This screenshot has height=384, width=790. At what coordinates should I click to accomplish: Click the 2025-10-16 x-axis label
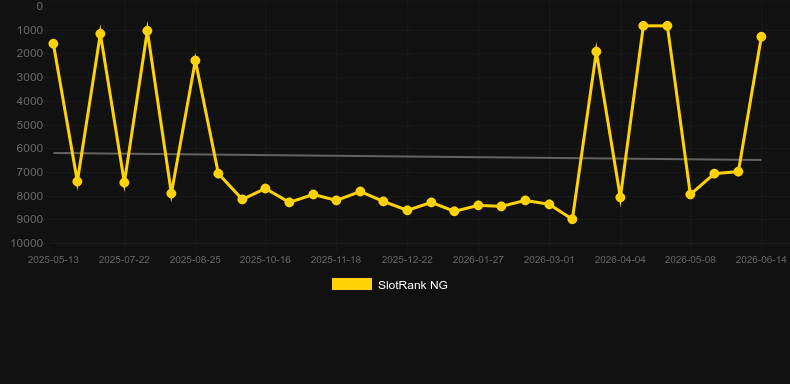265,260
